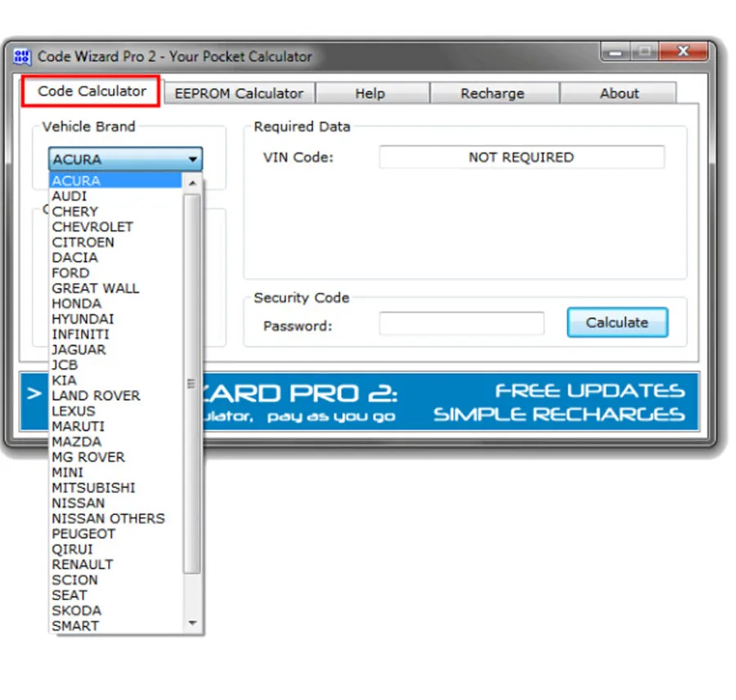Select MARUTI as vehicle brand

(116, 426)
